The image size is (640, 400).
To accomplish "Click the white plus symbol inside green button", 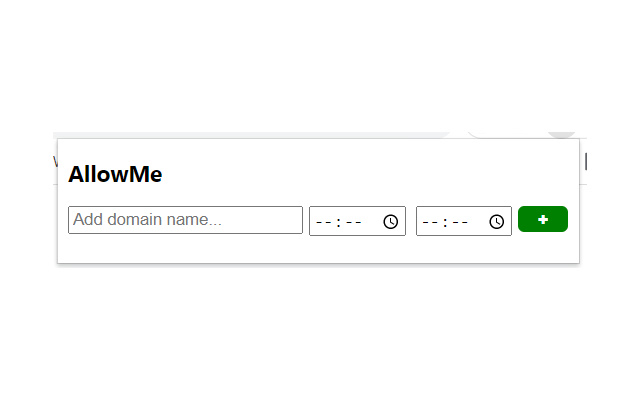I will coord(543,219).
